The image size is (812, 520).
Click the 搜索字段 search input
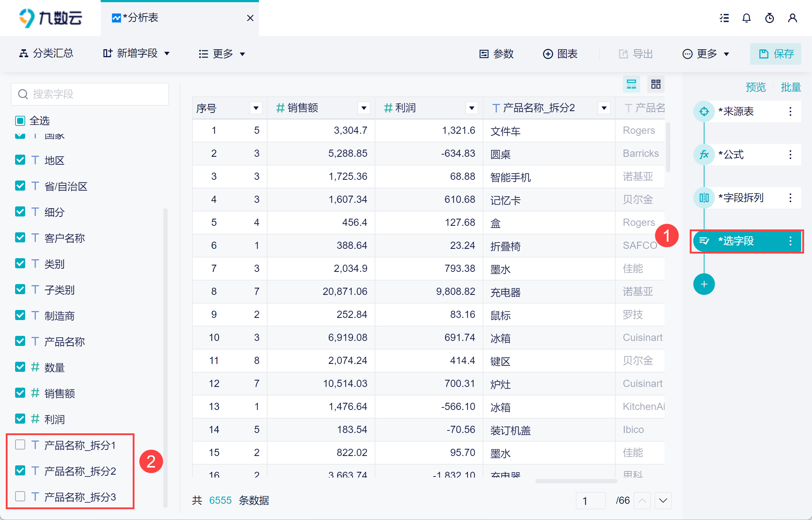(x=90, y=94)
